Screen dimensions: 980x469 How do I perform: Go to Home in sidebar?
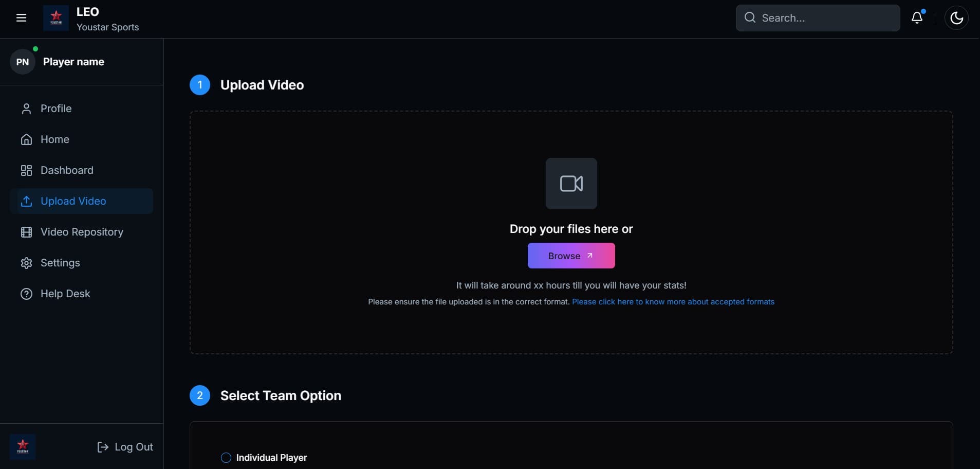point(54,139)
